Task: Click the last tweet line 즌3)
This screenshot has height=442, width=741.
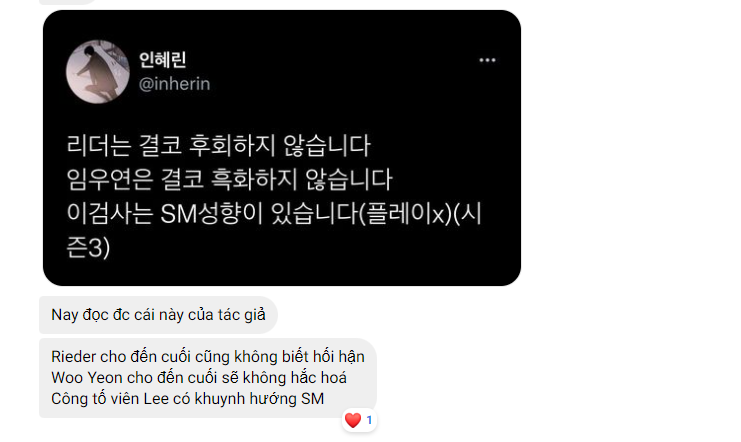Action: click(88, 248)
